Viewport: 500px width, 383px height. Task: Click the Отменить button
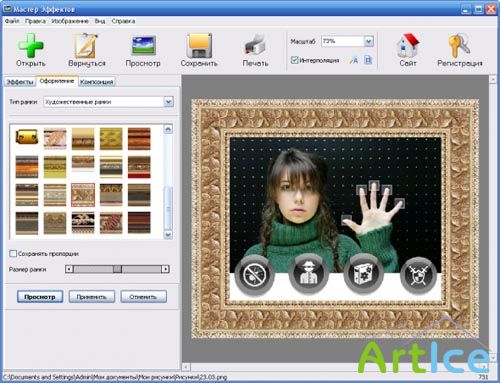143,297
